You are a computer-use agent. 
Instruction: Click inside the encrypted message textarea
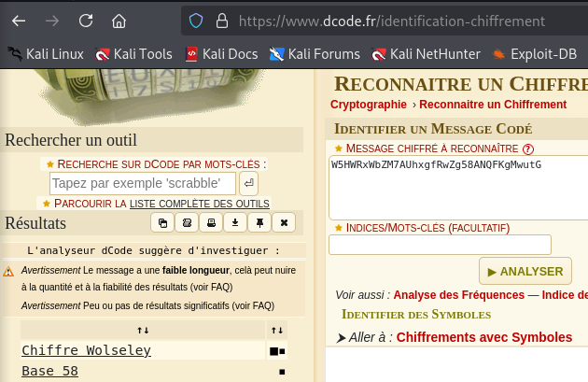[459, 188]
